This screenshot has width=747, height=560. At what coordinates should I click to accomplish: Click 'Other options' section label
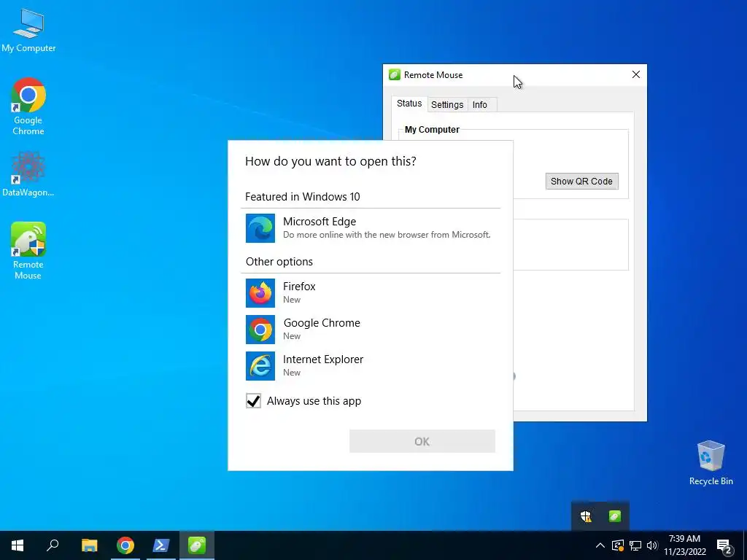279,262
